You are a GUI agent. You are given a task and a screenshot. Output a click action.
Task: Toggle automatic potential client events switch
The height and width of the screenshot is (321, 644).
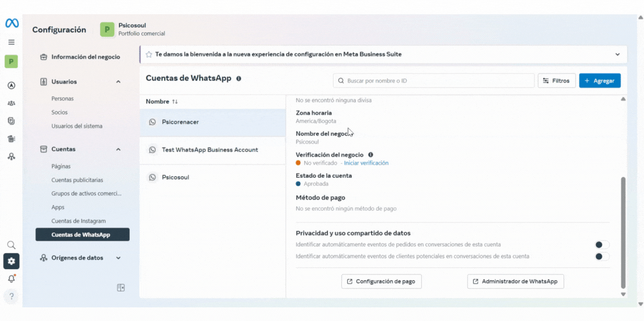click(602, 256)
